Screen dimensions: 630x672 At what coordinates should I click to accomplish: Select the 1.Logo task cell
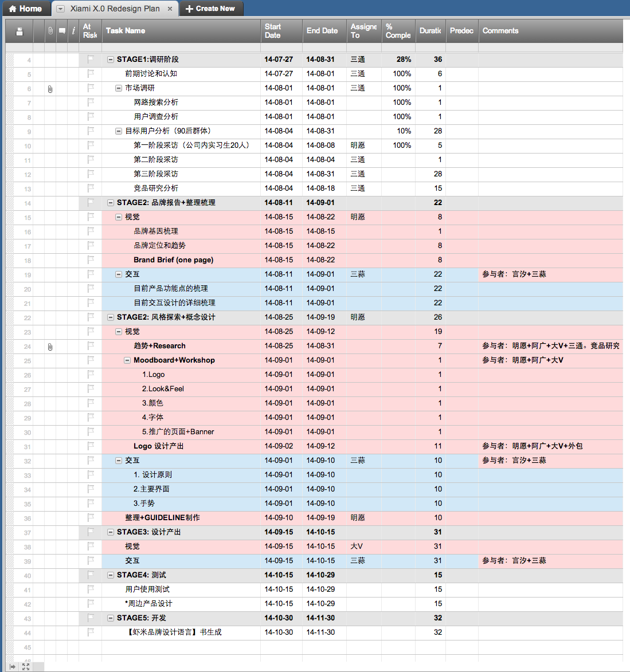[181, 375]
